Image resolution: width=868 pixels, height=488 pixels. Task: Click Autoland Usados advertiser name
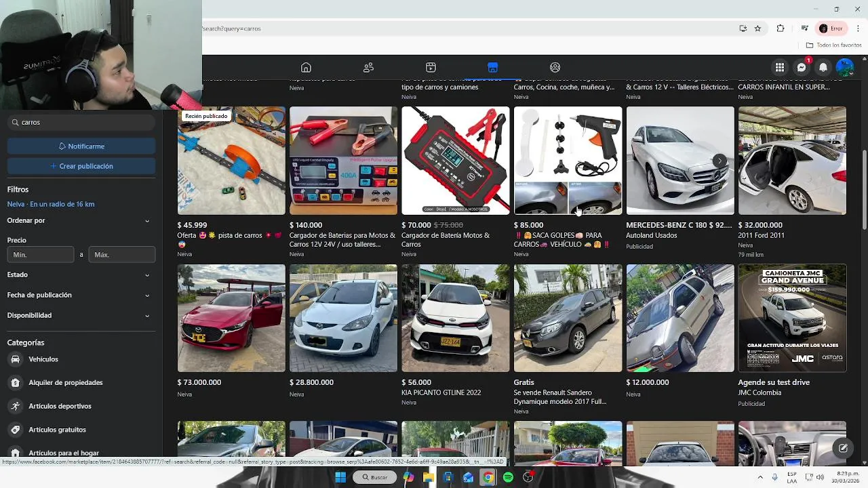[652, 235]
